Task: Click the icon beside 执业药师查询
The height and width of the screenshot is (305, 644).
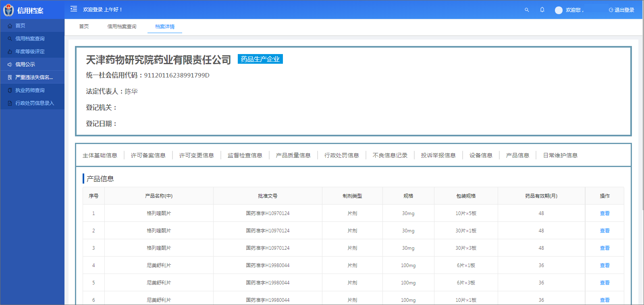Action: click(10, 90)
